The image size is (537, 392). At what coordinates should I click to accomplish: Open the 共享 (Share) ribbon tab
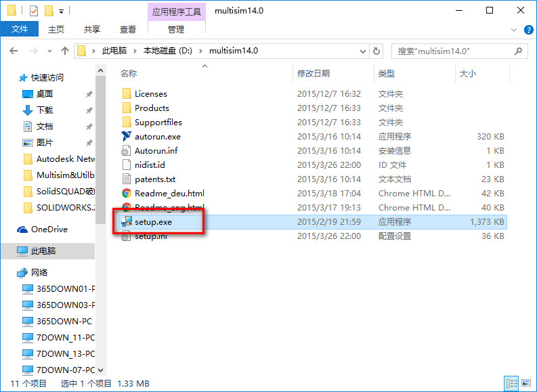click(92, 29)
